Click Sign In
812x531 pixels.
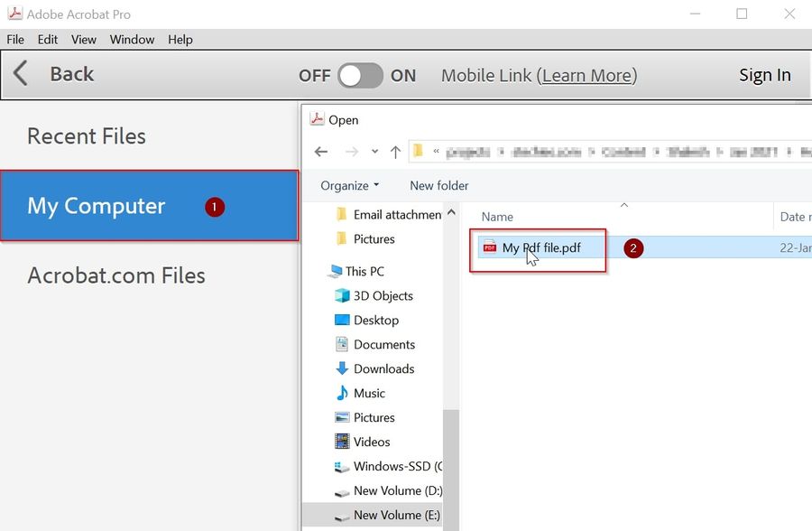pyautogui.click(x=764, y=75)
